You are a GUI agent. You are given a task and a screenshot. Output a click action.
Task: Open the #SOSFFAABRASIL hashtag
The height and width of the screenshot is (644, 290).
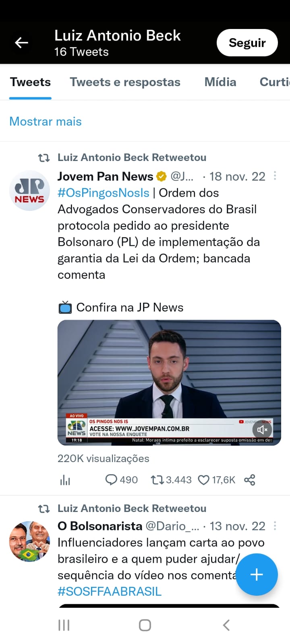coord(110,591)
